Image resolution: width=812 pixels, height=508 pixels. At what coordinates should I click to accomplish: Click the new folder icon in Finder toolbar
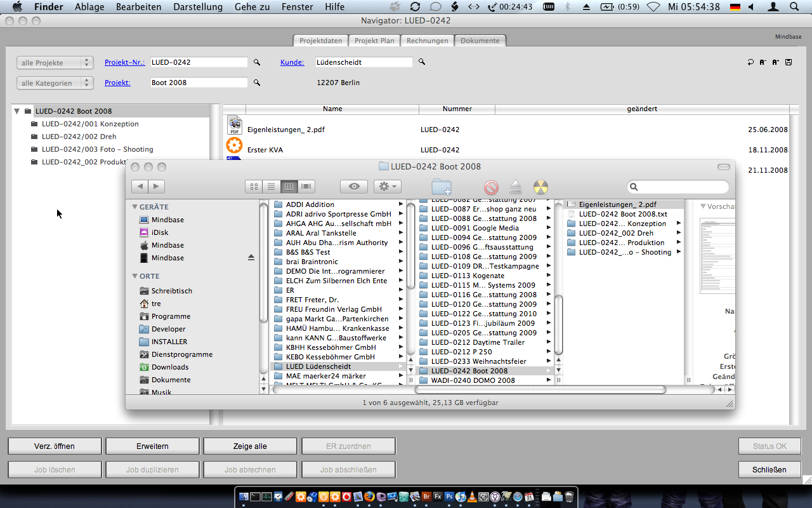pos(441,187)
